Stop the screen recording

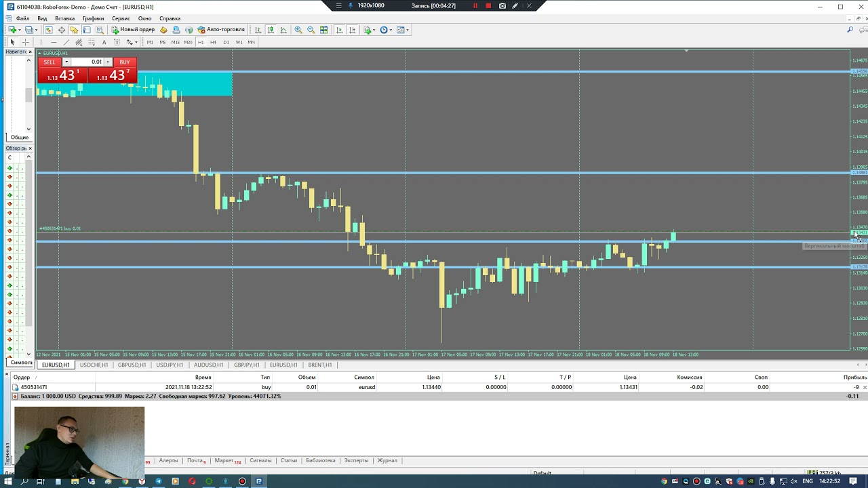coord(488,6)
